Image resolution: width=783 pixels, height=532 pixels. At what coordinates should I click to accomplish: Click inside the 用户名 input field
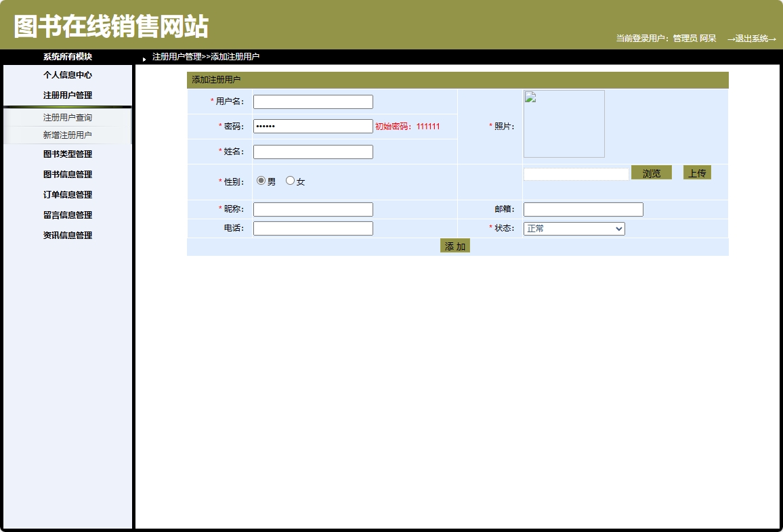pyautogui.click(x=312, y=102)
